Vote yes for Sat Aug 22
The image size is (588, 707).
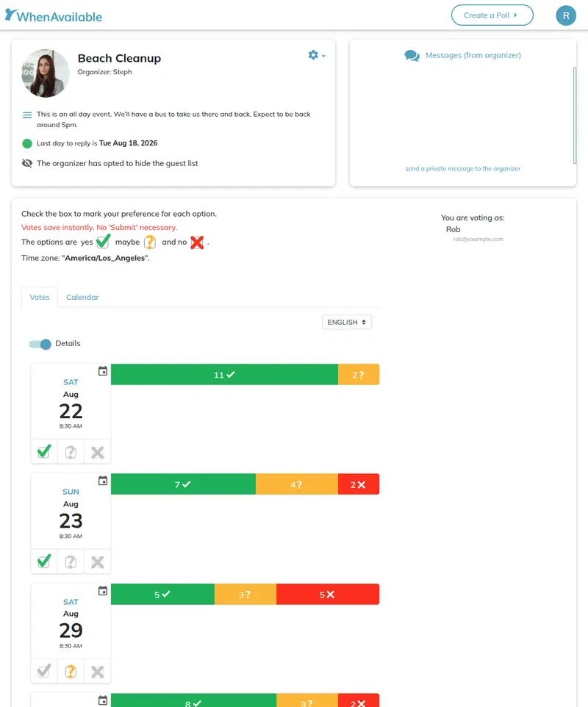coord(44,452)
